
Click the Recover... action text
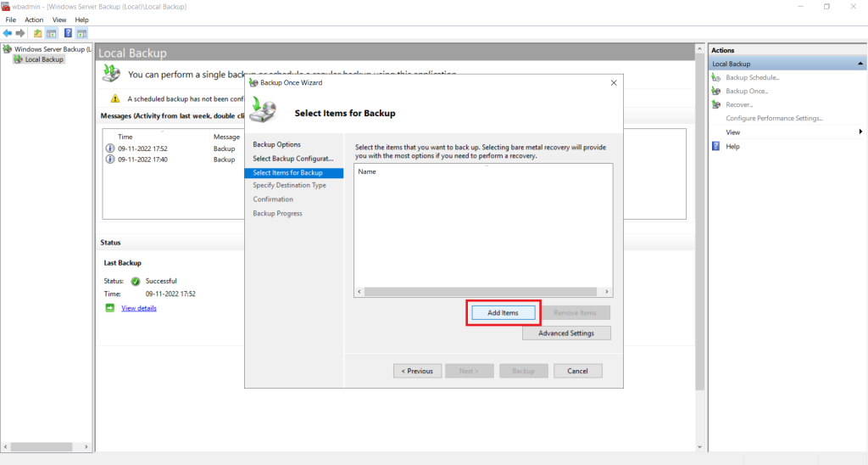click(x=739, y=104)
